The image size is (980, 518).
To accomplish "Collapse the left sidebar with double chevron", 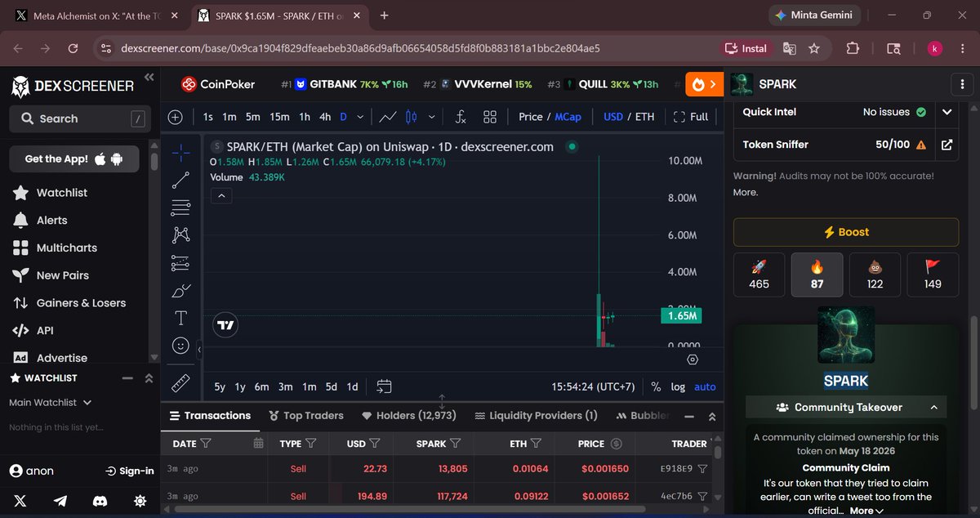I will coord(149,77).
